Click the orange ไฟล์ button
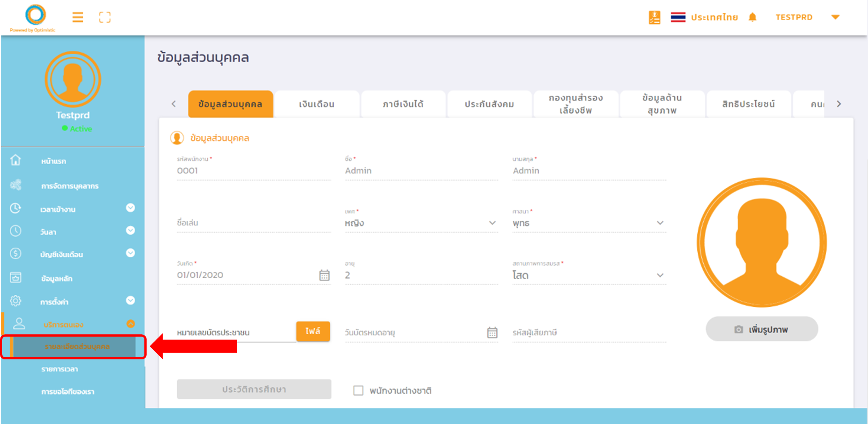The image size is (868, 424). click(x=313, y=331)
